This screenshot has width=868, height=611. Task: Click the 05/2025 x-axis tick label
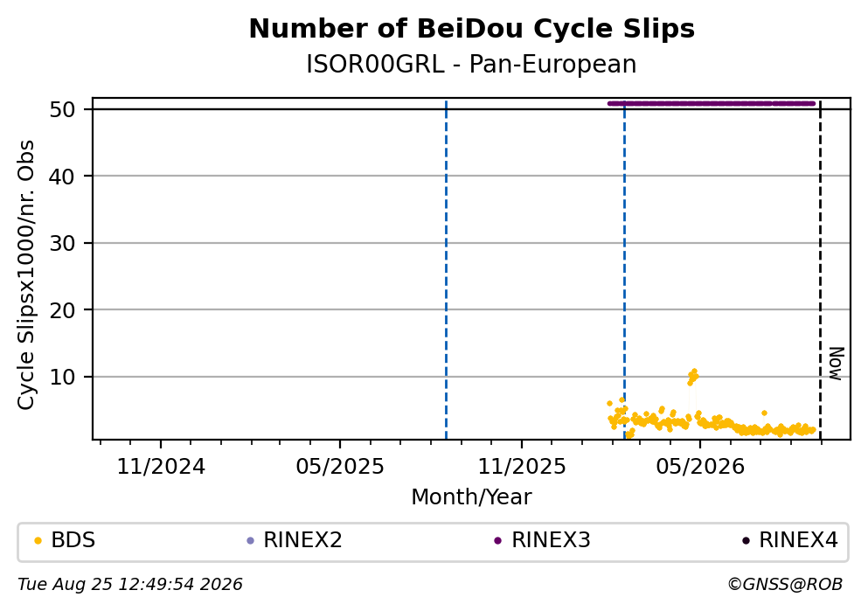[x=339, y=467]
